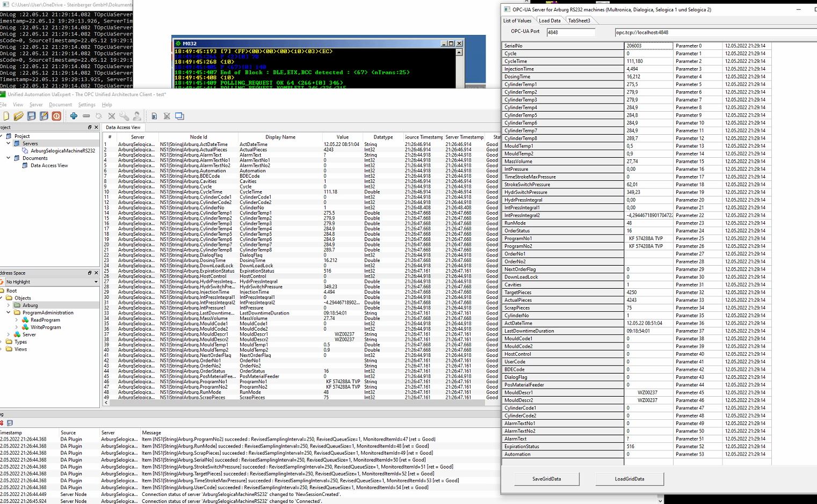Screen dimensions: 817x504
Task: Click the New Document icon in UaExpert toolbar
Action: pos(6,116)
